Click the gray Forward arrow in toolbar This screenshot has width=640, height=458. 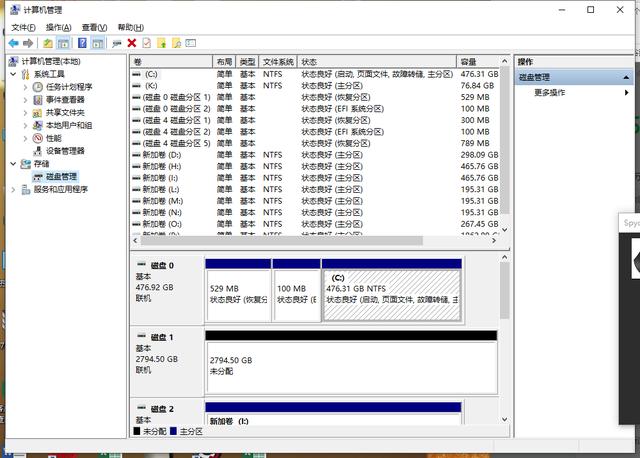[28, 43]
